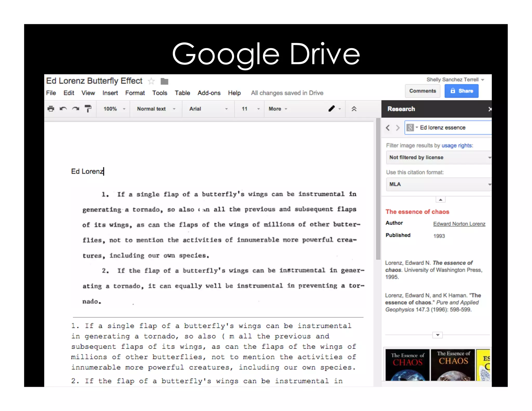Open the zoom 100% dropdown
The width and height of the screenshot is (532, 411).
(x=114, y=109)
